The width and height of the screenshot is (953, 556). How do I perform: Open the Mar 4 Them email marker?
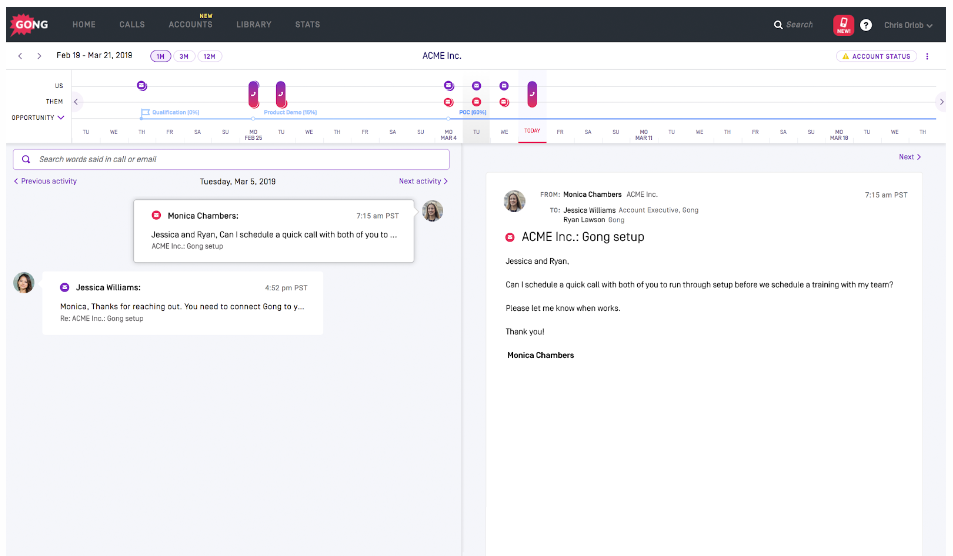[449, 102]
